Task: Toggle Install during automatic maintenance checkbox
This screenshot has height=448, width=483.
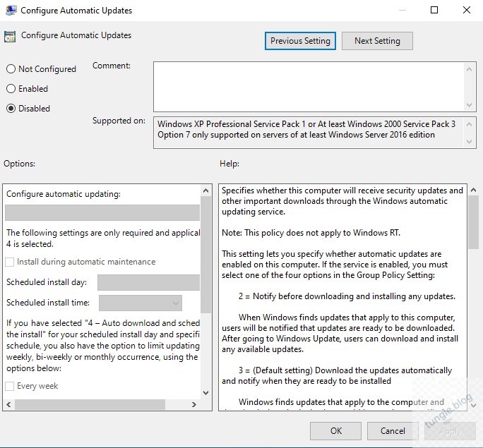Action: tap(10, 262)
